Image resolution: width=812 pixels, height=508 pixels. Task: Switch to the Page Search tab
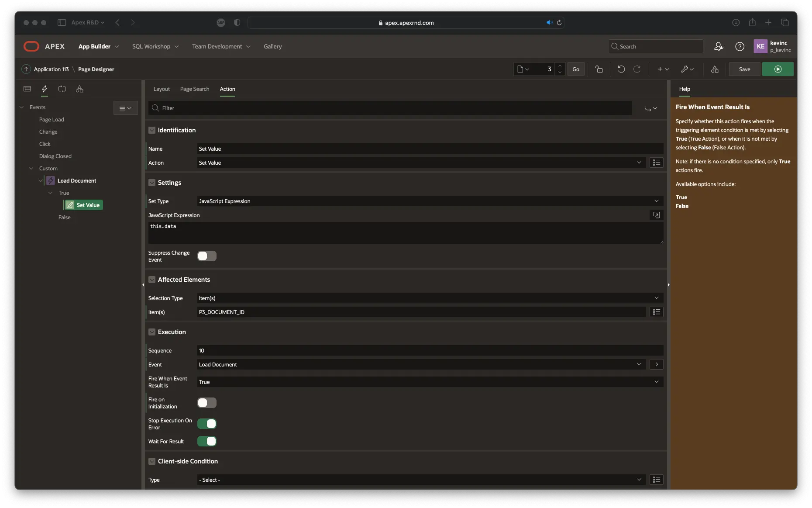195,89
